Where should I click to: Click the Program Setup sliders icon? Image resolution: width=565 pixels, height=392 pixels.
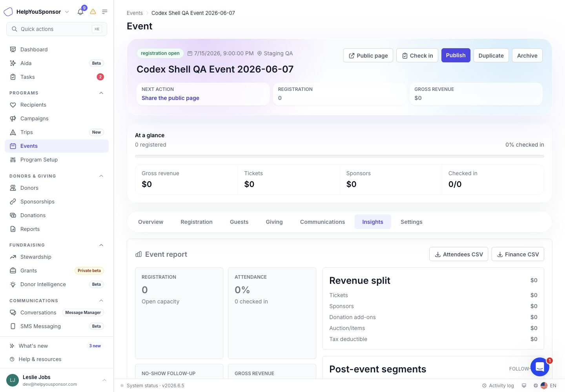13,160
